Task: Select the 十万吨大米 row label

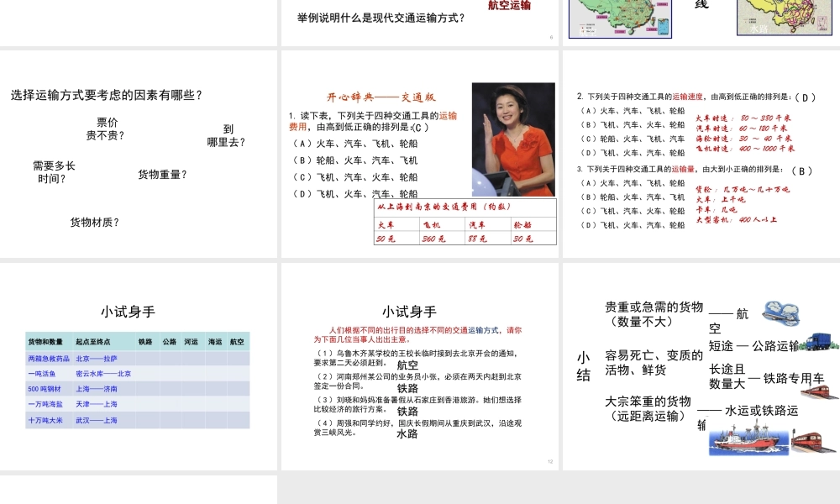Action: pyautogui.click(x=45, y=421)
